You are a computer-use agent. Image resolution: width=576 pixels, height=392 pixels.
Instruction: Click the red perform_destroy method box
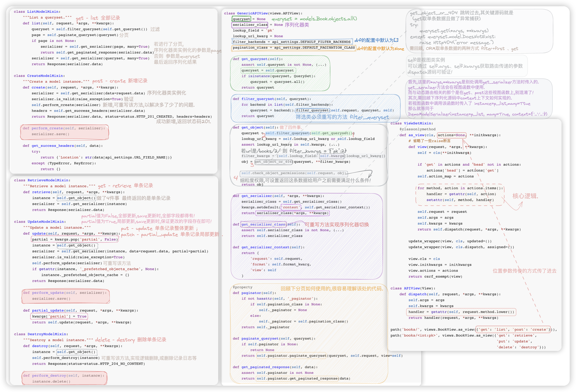tap(64, 378)
